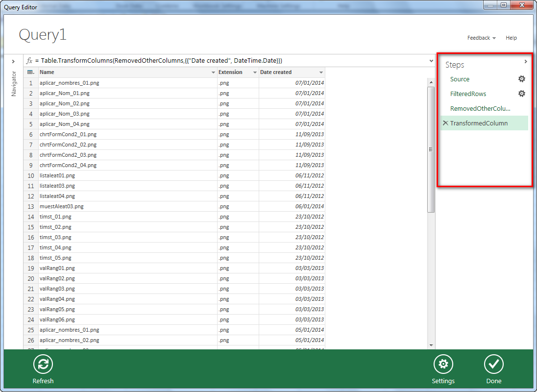537x392 pixels.
Task: Open the FilteredRows step settings gear
Action: click(521, 94)
